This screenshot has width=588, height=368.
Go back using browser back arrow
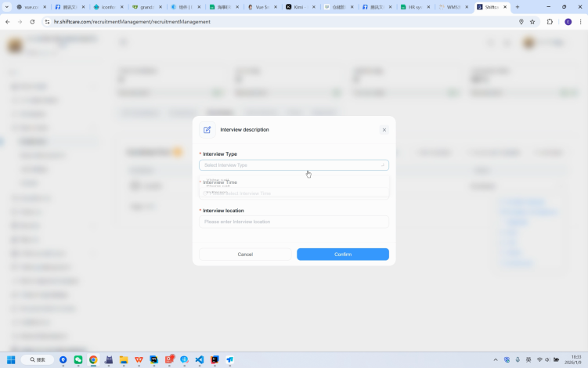(8, 22)
